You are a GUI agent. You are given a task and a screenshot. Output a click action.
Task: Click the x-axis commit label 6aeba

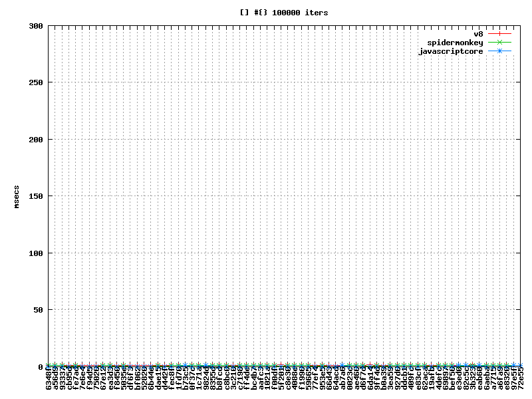pos(486,378)
